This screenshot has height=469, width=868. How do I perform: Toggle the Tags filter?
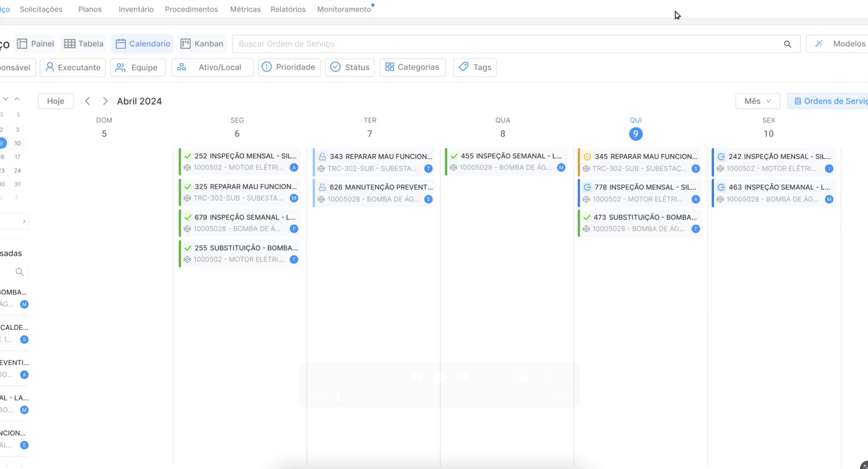(475, 67)
